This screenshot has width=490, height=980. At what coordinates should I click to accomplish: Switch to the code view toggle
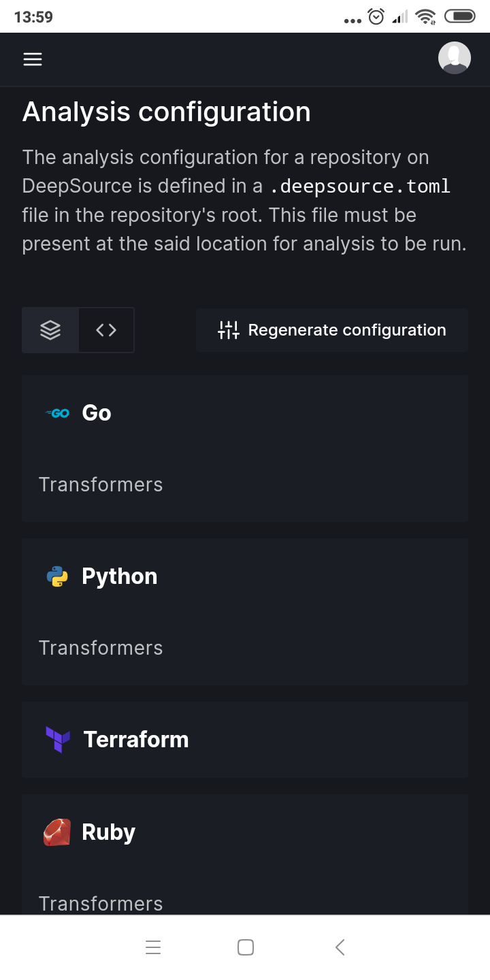106,330
